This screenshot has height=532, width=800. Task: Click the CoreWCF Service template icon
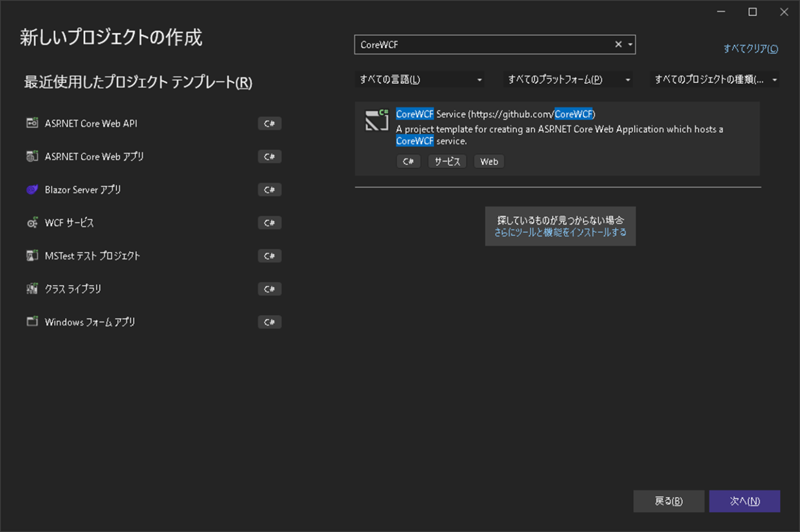coord(377,121)
